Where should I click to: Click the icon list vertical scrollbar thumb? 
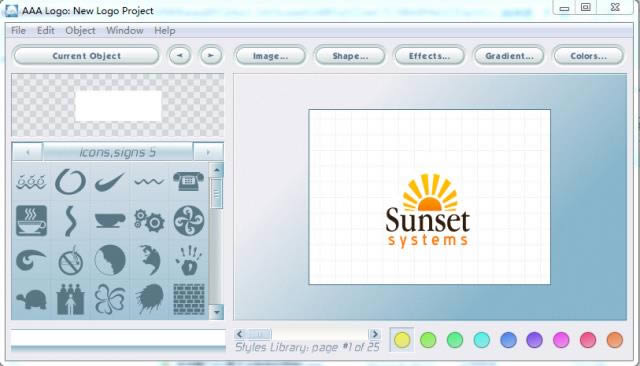point(217,193)
